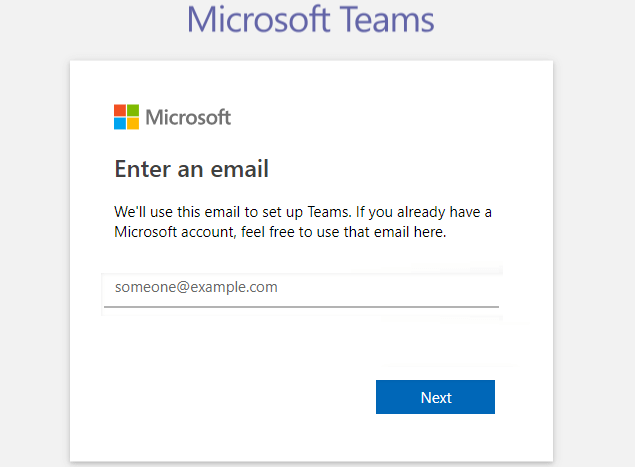Click the gray background outside the card
The height and width of the screenshot is (467, 635).
34,243
